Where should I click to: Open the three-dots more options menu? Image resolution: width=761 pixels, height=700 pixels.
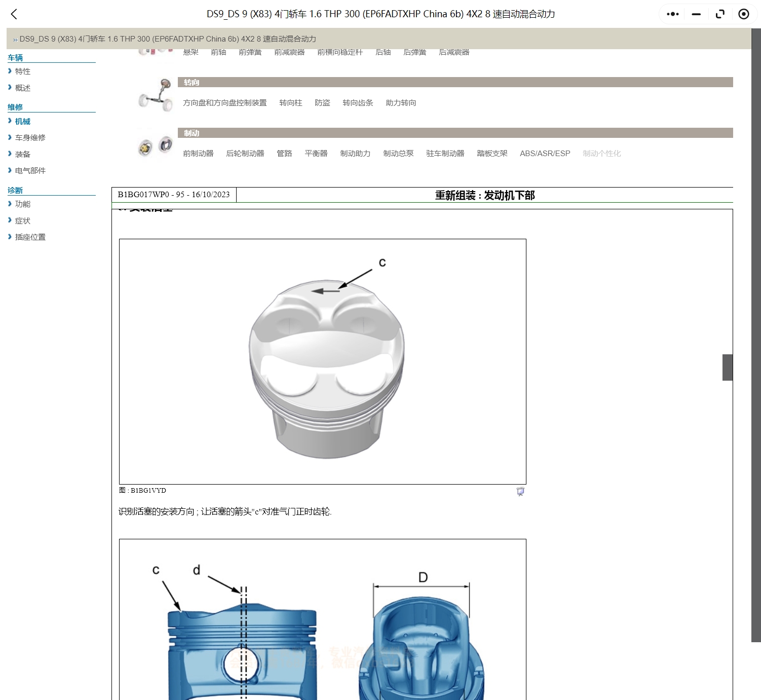[x=672, y=14]
